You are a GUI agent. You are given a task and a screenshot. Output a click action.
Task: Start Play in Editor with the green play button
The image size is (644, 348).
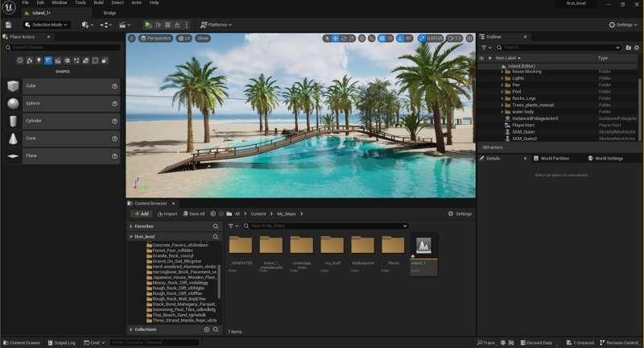[x=148, y=25]
